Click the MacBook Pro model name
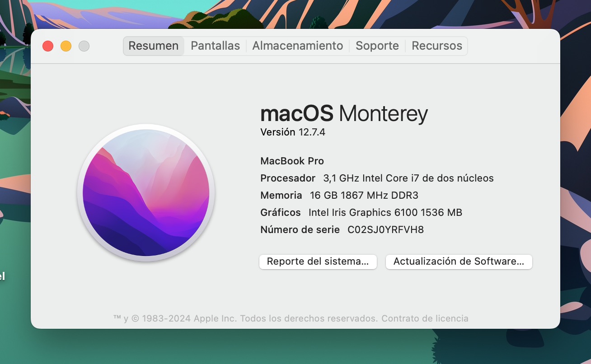The image size is (591, 364). pyautogui.click(x=292, y=161)
